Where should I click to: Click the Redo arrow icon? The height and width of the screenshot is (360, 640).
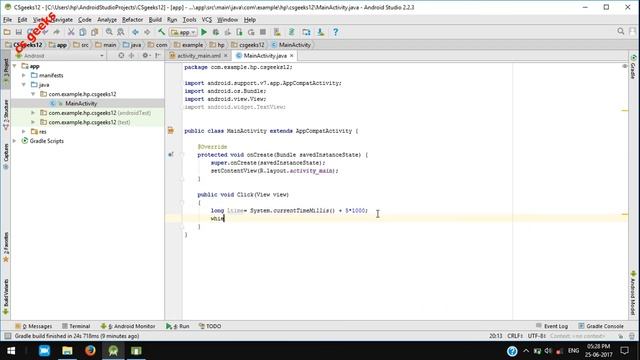click(56, 32)
